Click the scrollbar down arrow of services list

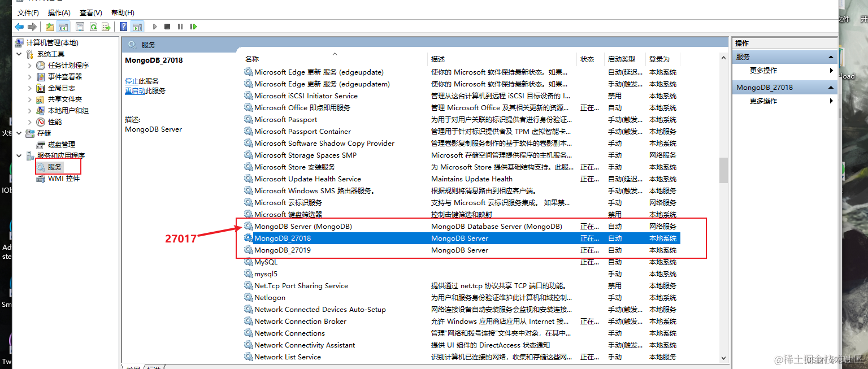pyautogui.click(x=723, y=357)
